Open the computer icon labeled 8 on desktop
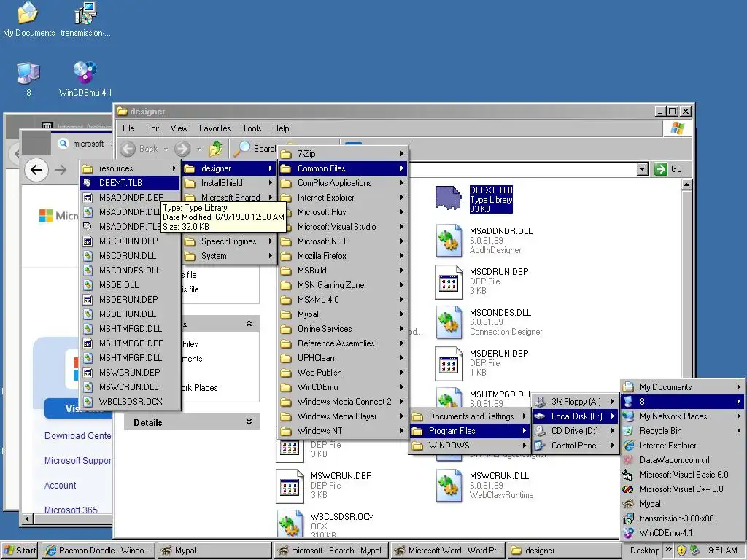The width and height of the screenshot is (747, 560). pos(28,79)
